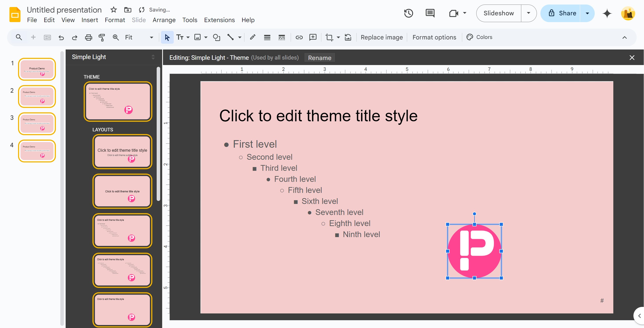Open the theme Colors button
The height and width of the screenshot is (328, 644).
coord(479,37)
